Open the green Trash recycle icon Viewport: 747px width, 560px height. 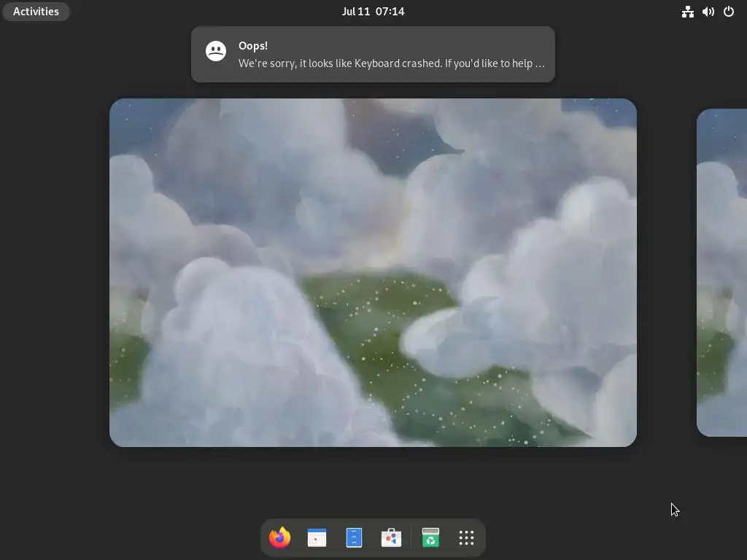[430, 537]
